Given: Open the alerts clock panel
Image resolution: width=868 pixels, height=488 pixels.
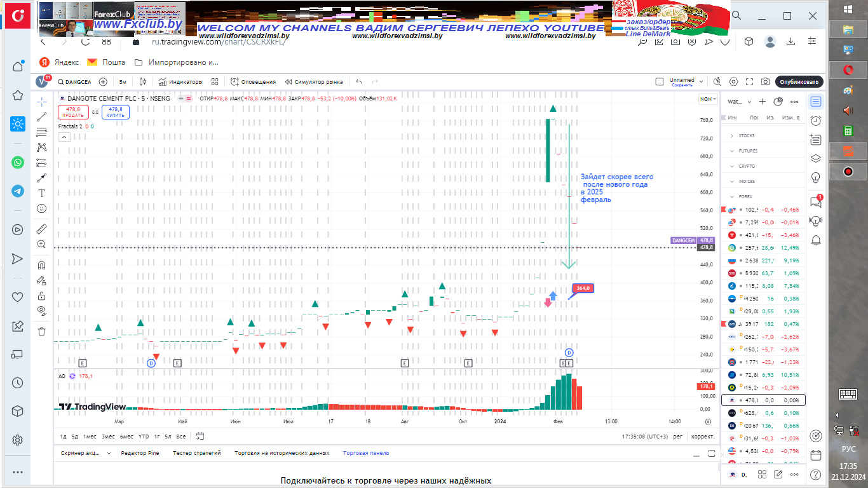Looking at the screenshot, I should coord(816,121).
